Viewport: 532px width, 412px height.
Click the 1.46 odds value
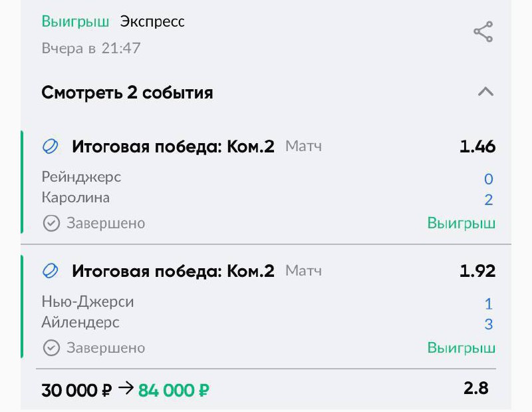pos(477,146)
